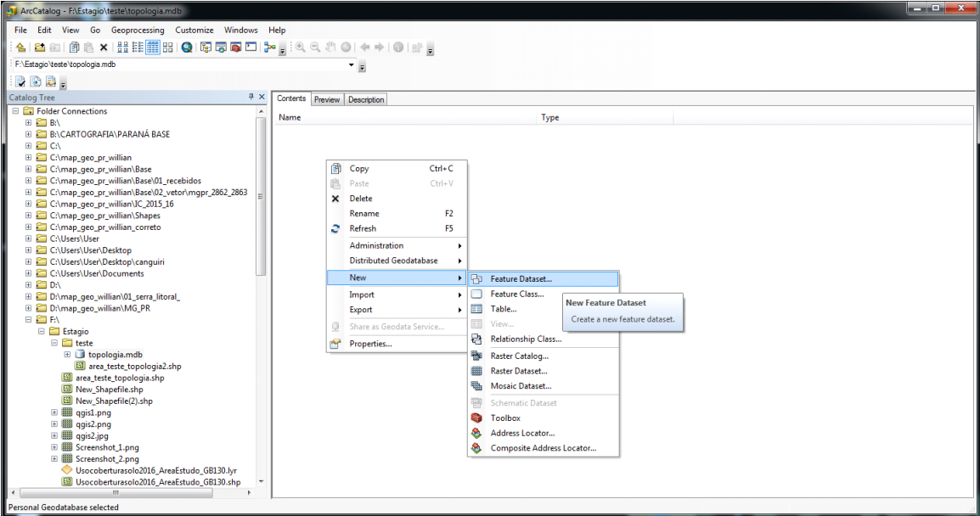Select Usocoberturasolo2016_AreaEstudo_GB130.lyr layer file

click(156, 470)
